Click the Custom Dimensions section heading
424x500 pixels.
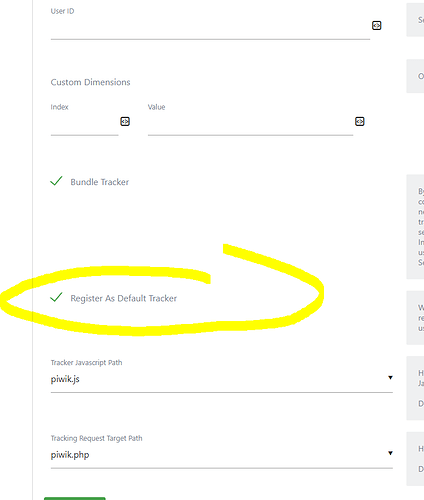[90, 82]
